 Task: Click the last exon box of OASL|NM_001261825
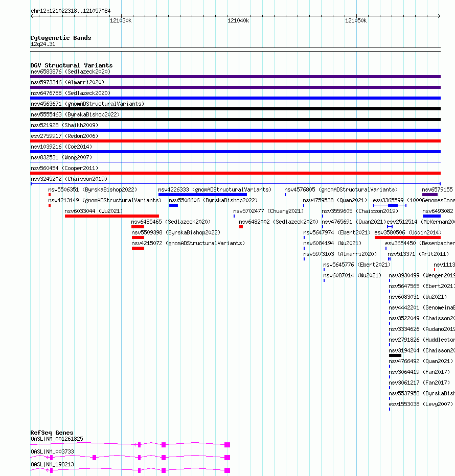[227, 445]
